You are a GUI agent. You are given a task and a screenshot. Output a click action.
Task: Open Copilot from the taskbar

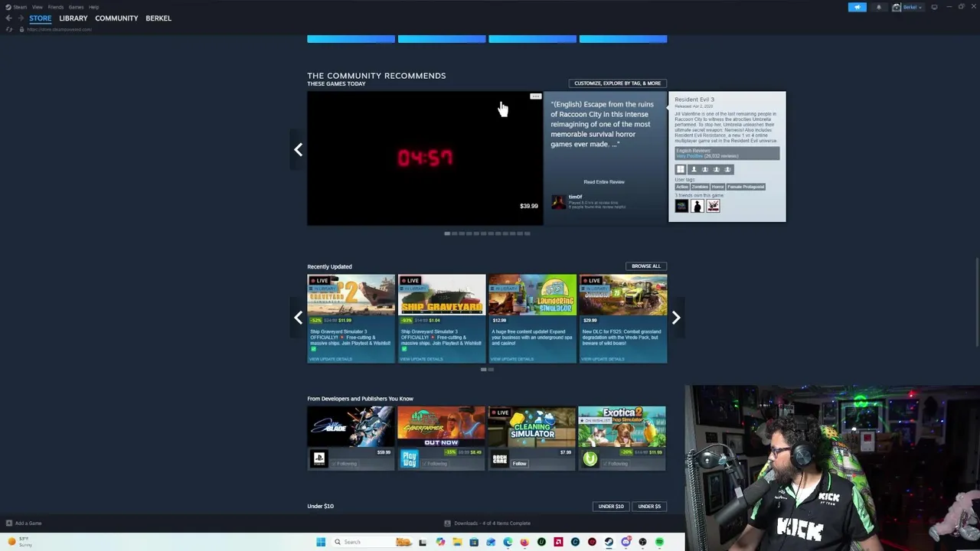pos(440,542)
